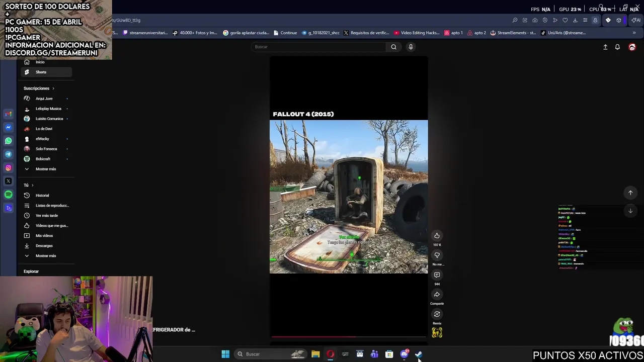Click the Opera snapshot camera icon

click(535, 20)
